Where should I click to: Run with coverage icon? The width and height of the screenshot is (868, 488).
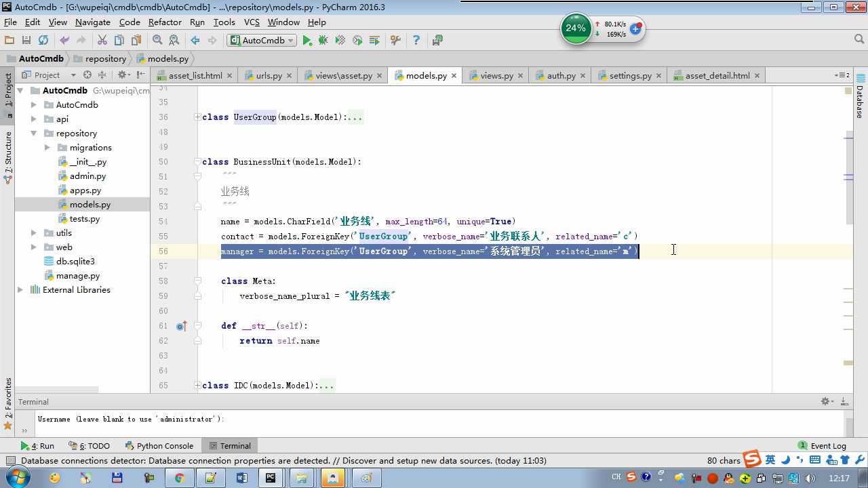340,41
